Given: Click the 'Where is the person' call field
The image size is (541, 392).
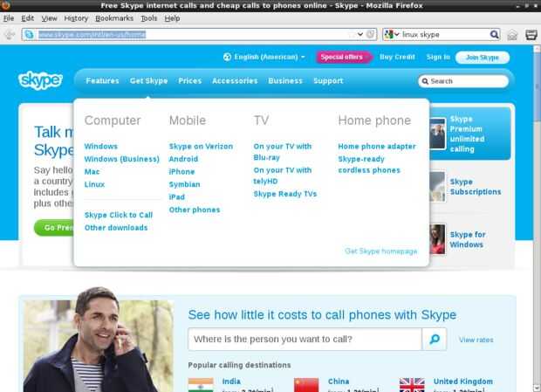Looking at the screenshot, I should pyautogui.click(x=305, y=340).
